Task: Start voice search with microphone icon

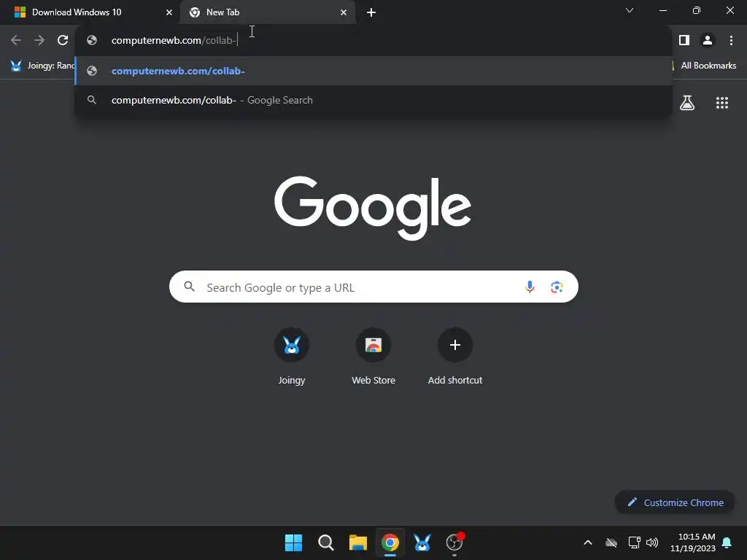Action: (530, 287)
